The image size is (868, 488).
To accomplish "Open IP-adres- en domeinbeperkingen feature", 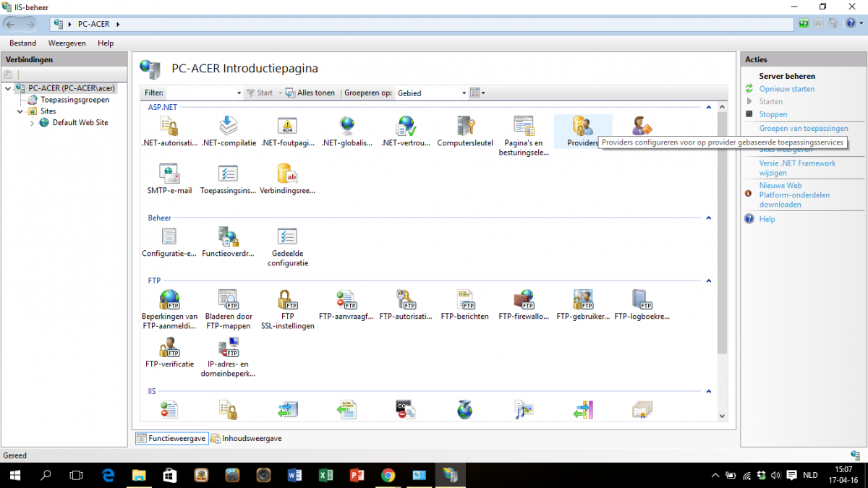I will pyautogui.click(x=229, y=358).
